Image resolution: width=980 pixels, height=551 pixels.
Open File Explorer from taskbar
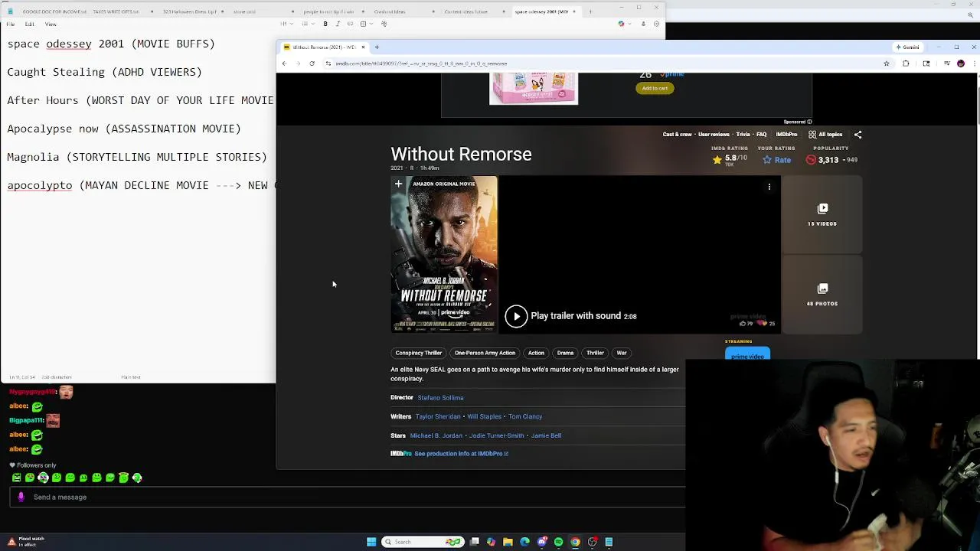tap(508, 542)
